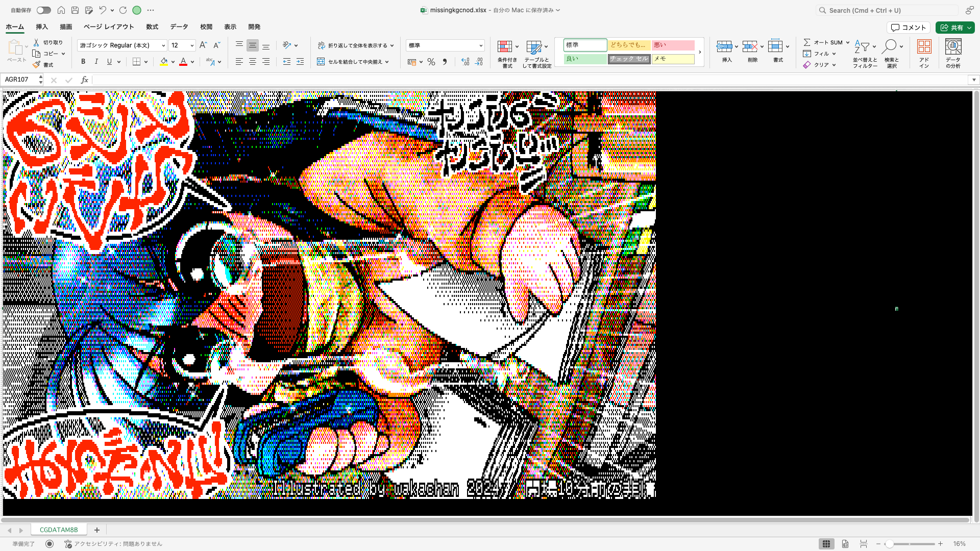Toggle Bold formatting
Image resolution: width=980 pixels, height=551 pixels.
pos(83,62)
